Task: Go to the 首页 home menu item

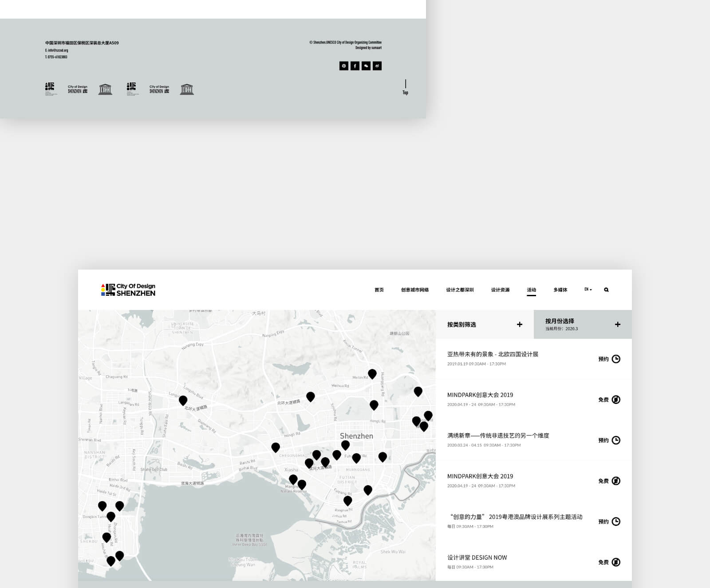Action: [x=379, y=290]
